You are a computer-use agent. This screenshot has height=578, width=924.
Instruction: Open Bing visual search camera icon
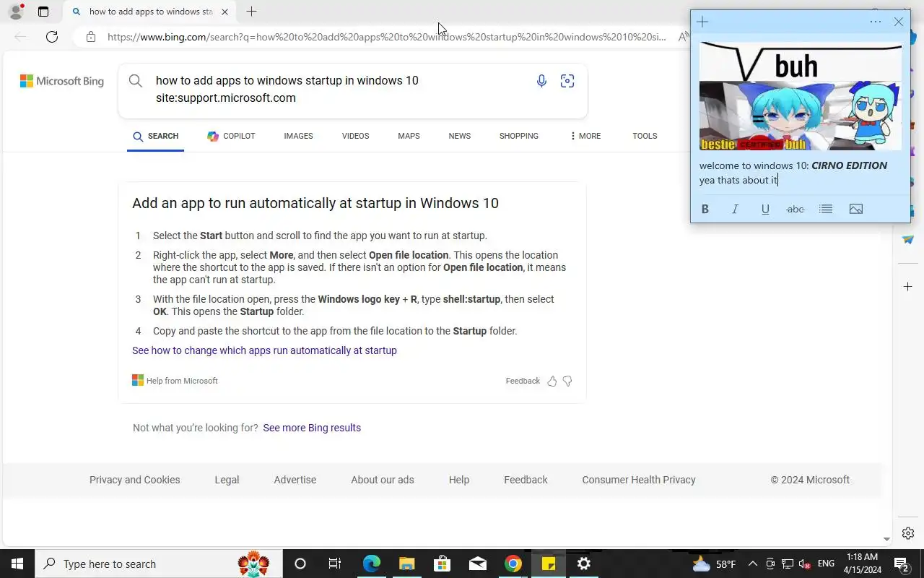tap(567, 81)
